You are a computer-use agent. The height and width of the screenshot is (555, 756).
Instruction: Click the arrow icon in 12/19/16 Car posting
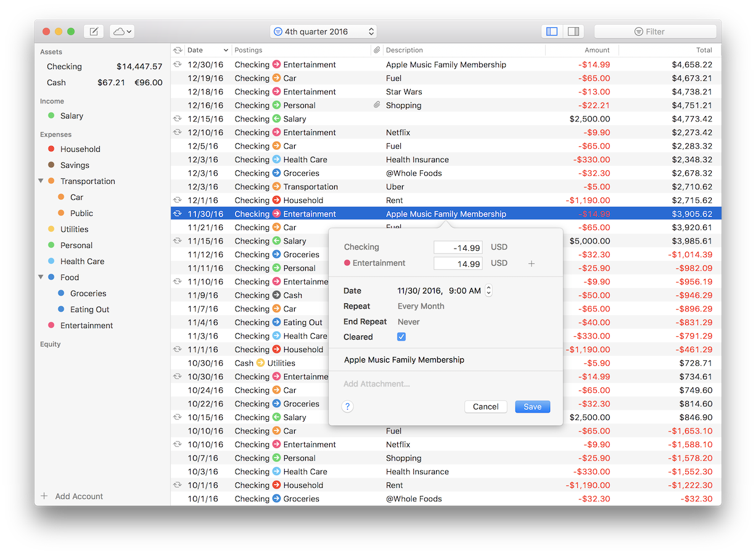coord(276,78)
